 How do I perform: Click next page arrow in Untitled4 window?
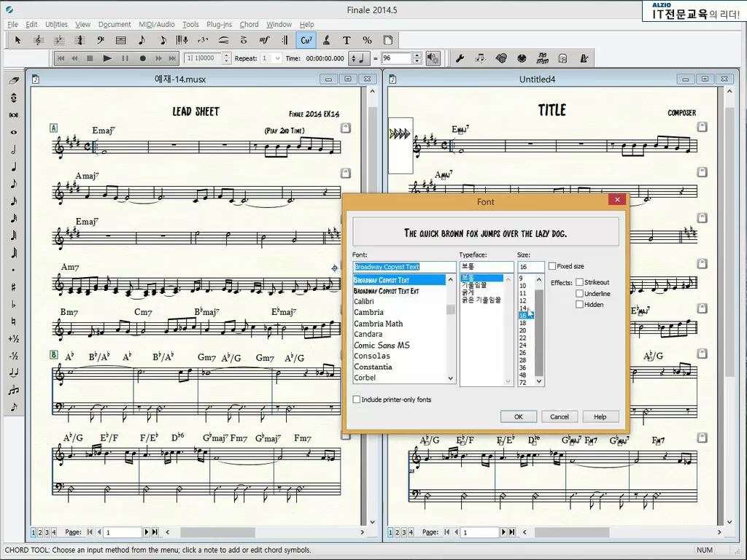click(503, 532)
